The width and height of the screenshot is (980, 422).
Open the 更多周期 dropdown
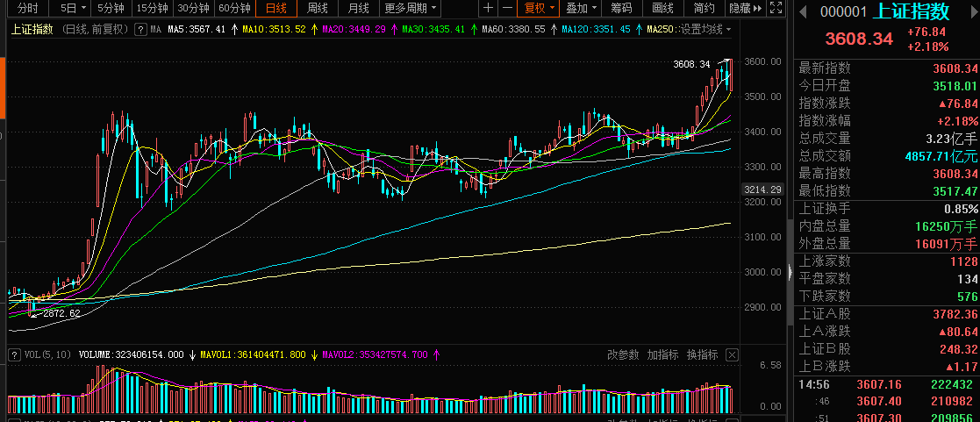point(410,8)
